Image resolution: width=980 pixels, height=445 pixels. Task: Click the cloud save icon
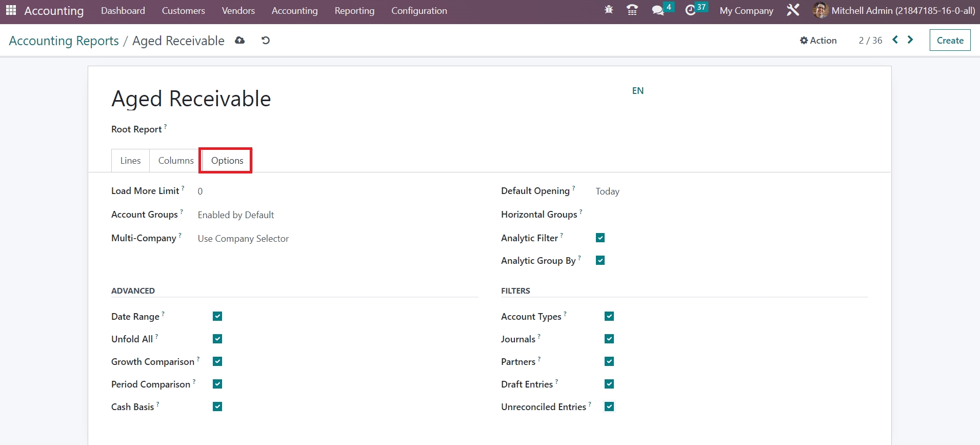click(239, 41)
